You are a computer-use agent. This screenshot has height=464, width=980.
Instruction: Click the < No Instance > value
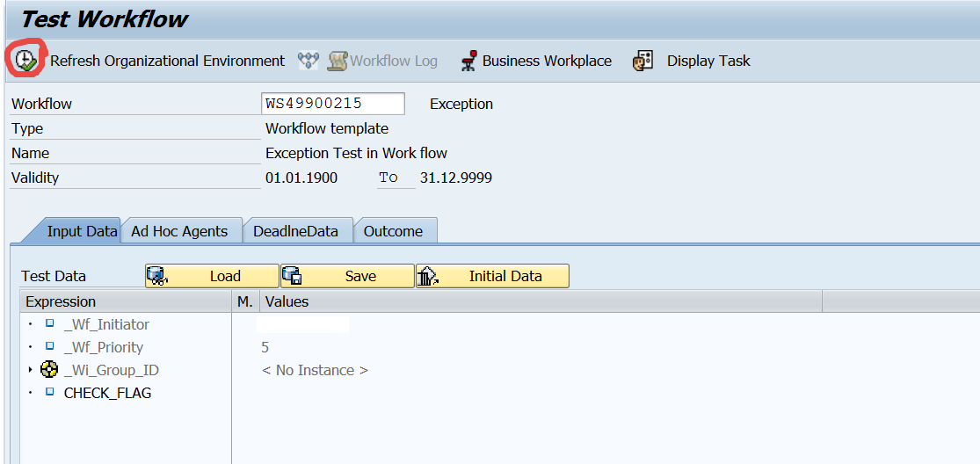tap(315, 370)
